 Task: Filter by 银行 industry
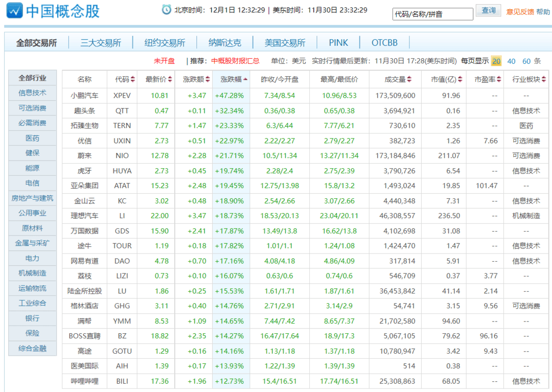tap(32, 318)
